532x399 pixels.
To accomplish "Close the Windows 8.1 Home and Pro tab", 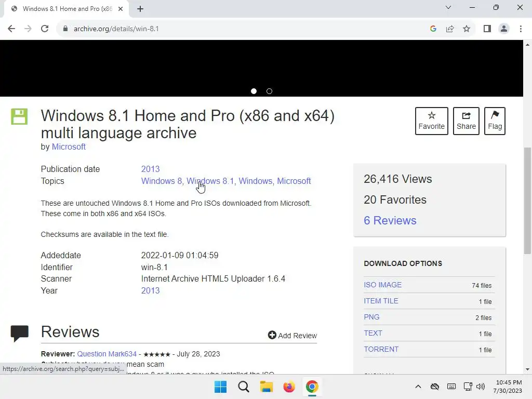I will tap(121, 9).
